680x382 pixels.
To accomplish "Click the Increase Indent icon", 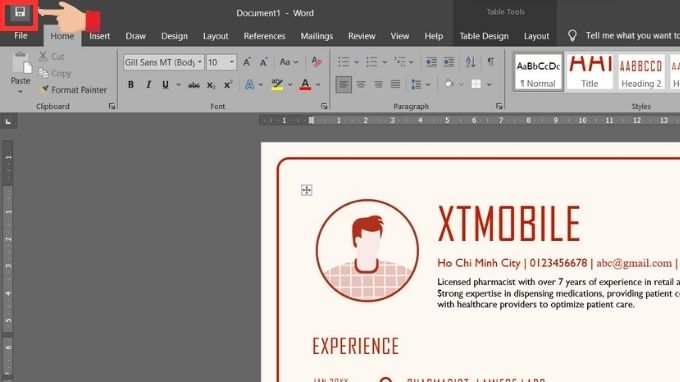I will pos(449,62).
